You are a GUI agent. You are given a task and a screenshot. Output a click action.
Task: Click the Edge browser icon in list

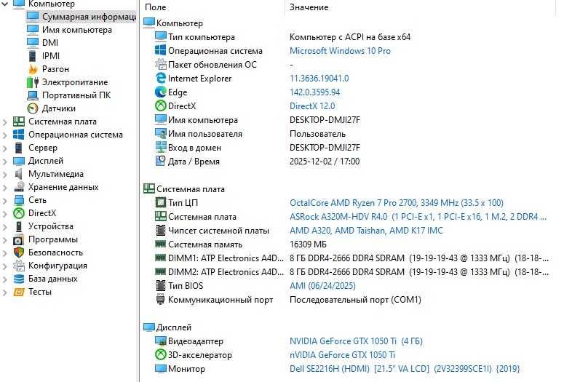[x=161, y=92]
